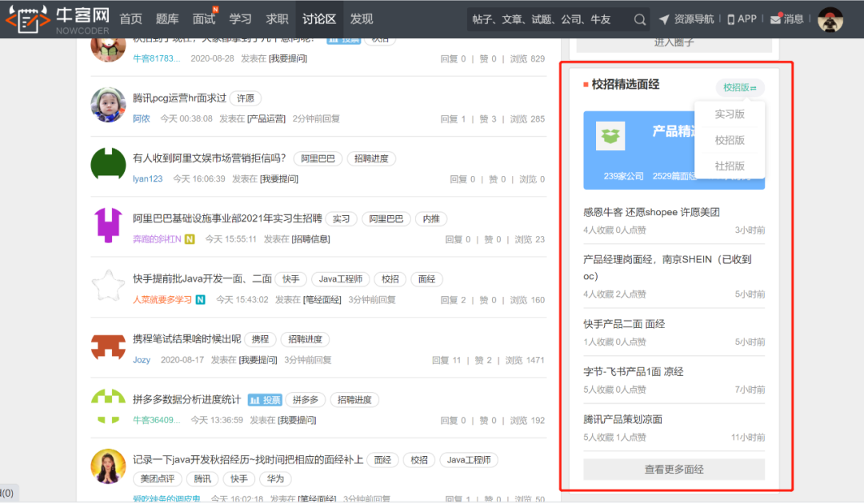864x504 pixels.
Task: Click Java工程师 tag on 快手 post
Action: coord(341,280)
